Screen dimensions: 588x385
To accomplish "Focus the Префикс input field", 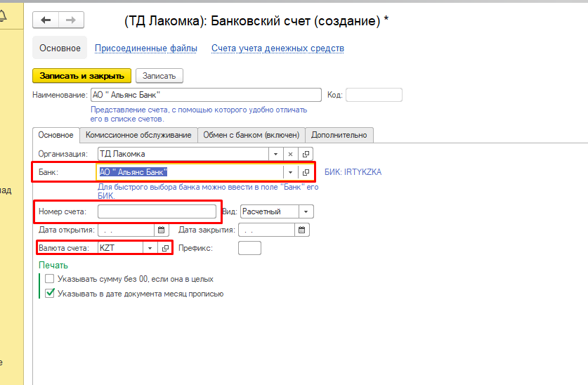I will (249, 248).
